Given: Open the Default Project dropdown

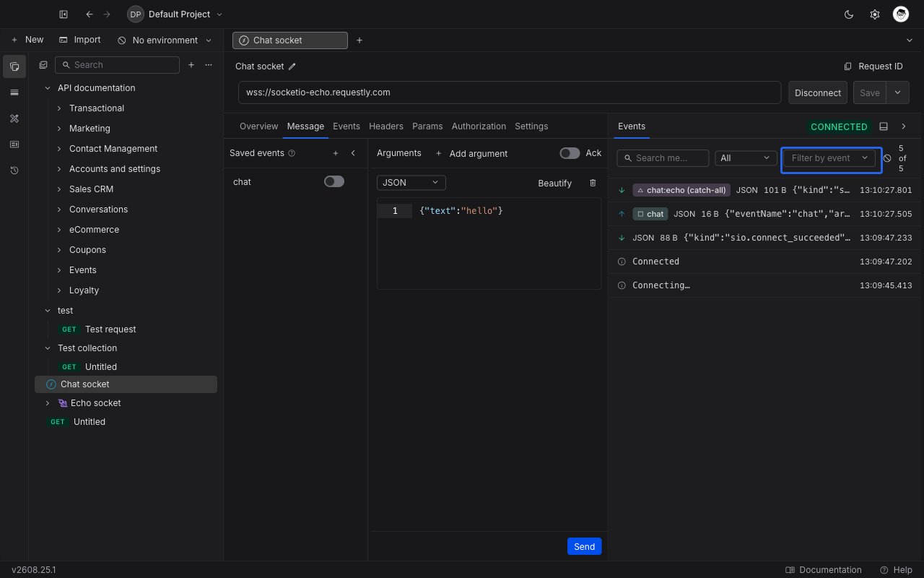Looking at the screenshot, I should pyautogui.click(x=175, y=14).
